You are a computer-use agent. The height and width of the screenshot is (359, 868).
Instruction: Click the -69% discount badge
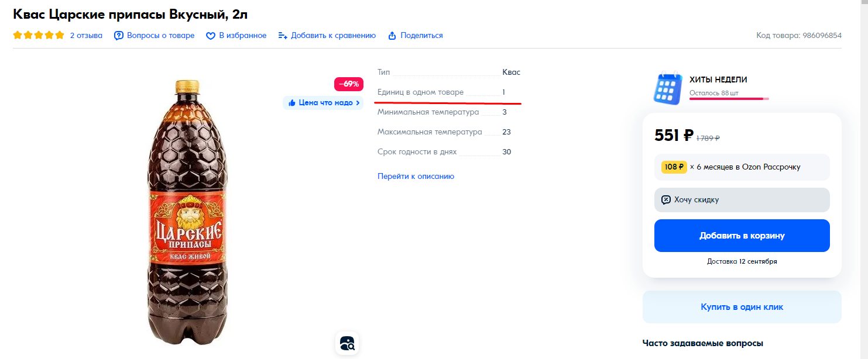pos(349,84)
